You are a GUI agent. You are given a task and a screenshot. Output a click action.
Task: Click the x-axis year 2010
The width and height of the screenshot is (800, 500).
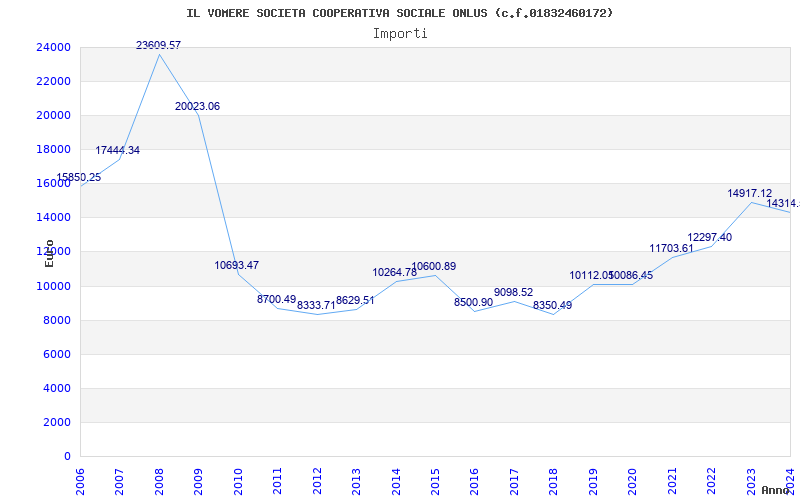(238, 481)
